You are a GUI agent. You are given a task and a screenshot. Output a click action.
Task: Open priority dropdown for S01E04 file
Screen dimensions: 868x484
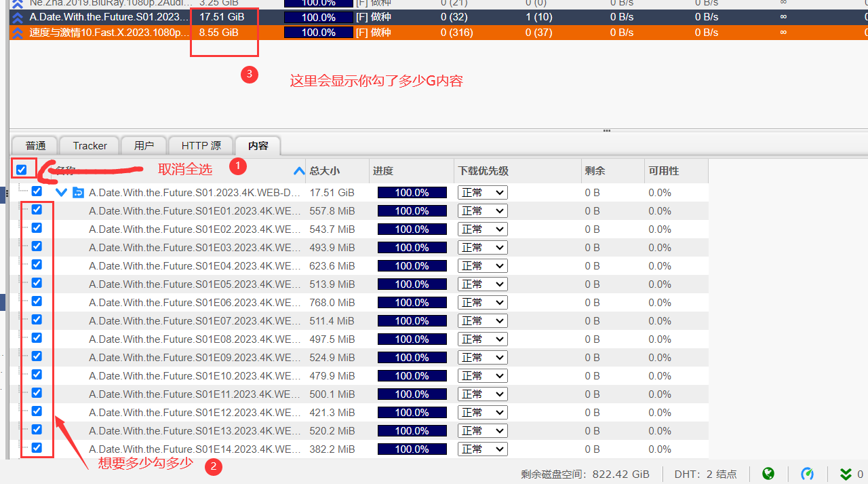pos(483,266)
